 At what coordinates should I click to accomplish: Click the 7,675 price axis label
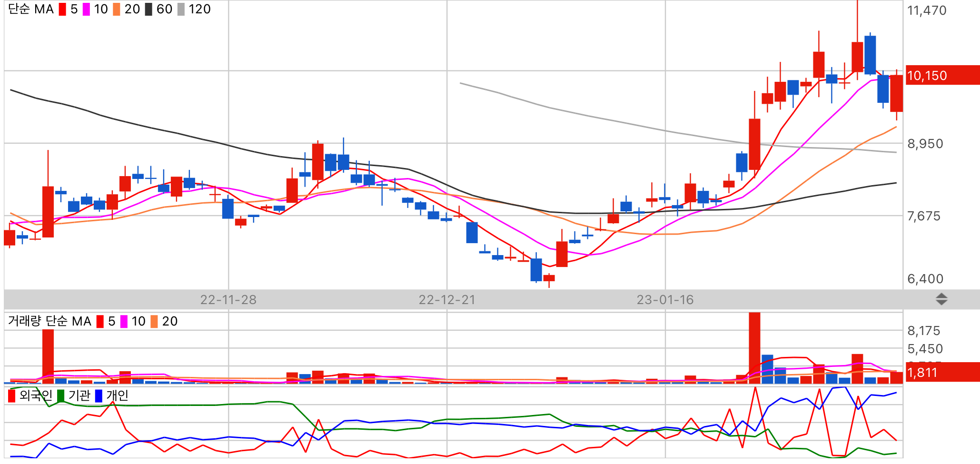click(924, 216)
